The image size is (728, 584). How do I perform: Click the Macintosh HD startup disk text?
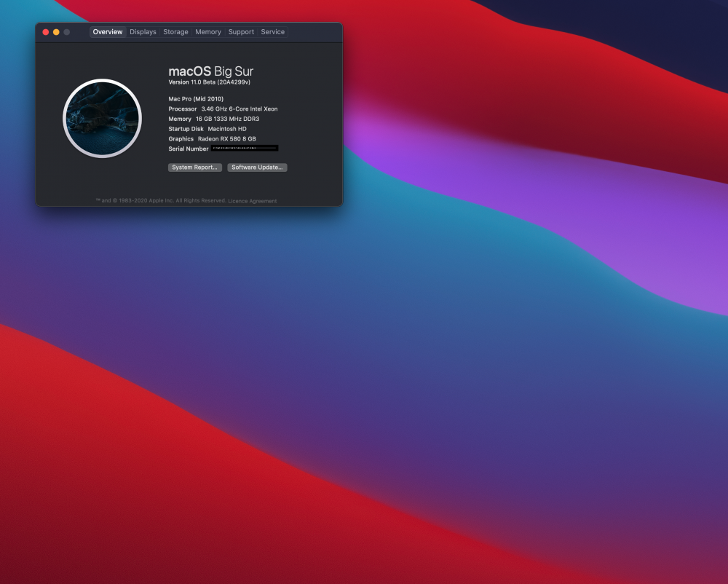[x=227, y=129]
